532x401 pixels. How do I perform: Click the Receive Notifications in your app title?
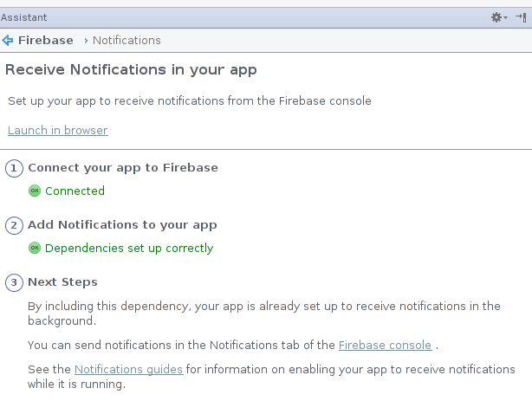click(131, 70)
